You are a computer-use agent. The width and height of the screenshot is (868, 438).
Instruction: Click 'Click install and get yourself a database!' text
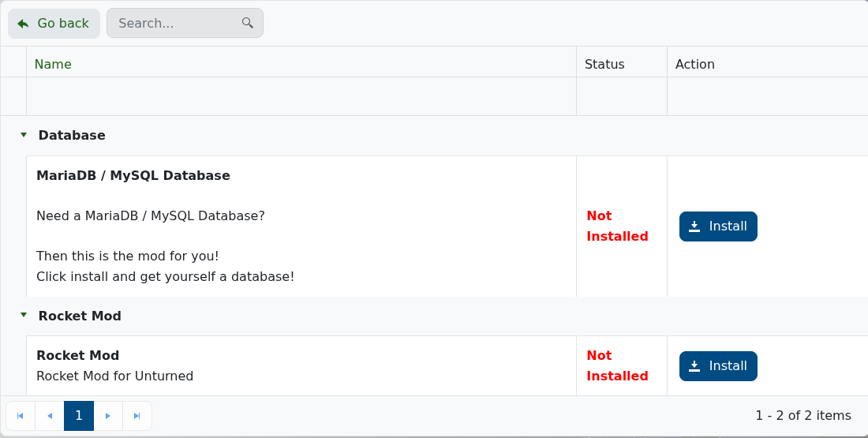coord(165,276)
